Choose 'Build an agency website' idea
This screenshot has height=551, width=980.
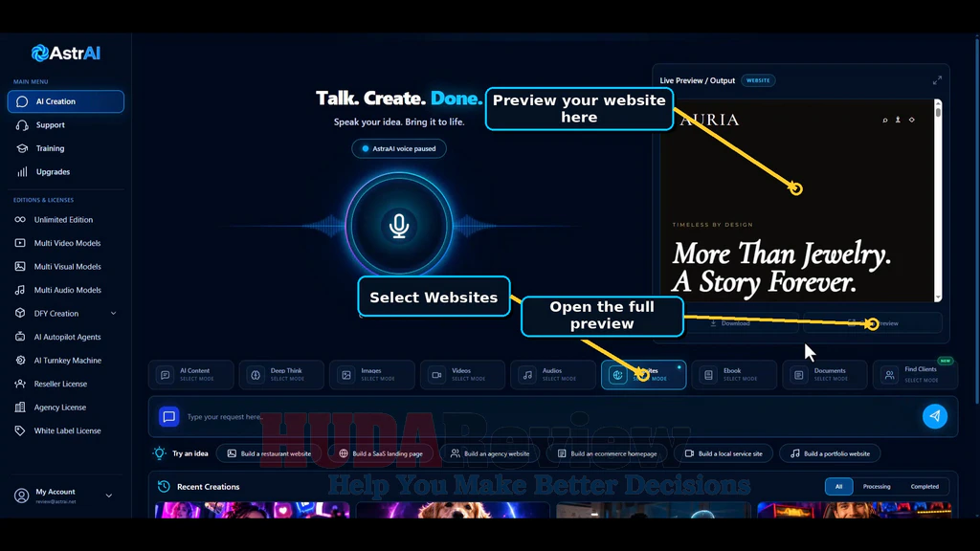(490, 453)
